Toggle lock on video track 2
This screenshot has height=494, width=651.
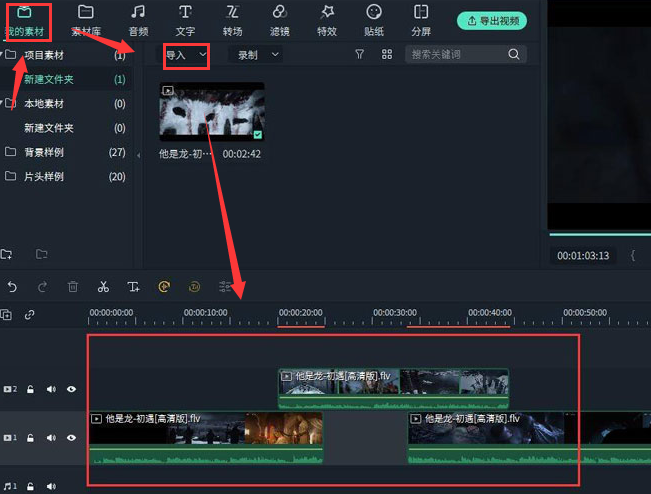coord(31,389)
